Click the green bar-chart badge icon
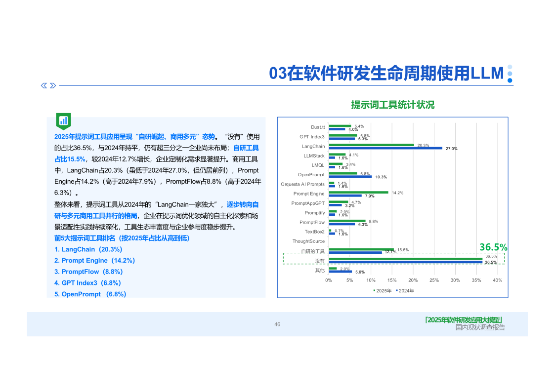This screenshot has width=555, height=392. [64, 121]
